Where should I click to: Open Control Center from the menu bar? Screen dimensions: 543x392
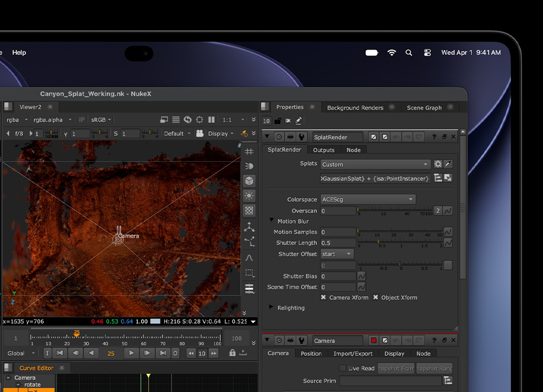click(x=427, y=52)
